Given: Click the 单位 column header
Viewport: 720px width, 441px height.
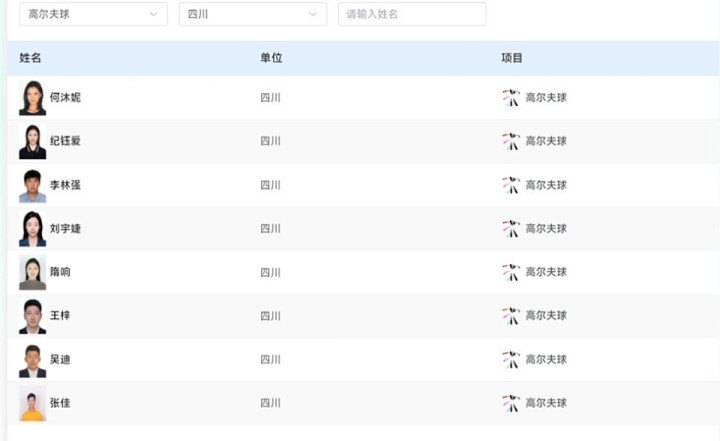Looking at the screenshot, I should coord(271,58).
